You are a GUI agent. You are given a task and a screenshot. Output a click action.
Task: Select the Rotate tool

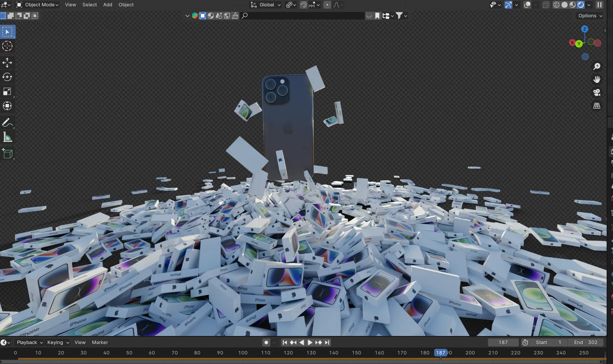[x=7, y=77]
